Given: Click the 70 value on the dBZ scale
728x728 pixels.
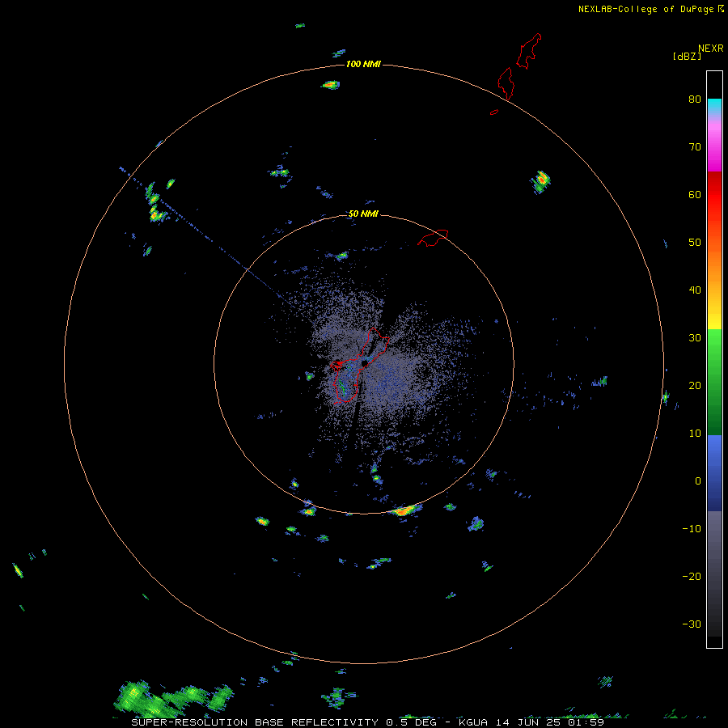Looking at the screenshot, I should click(695, 146).
